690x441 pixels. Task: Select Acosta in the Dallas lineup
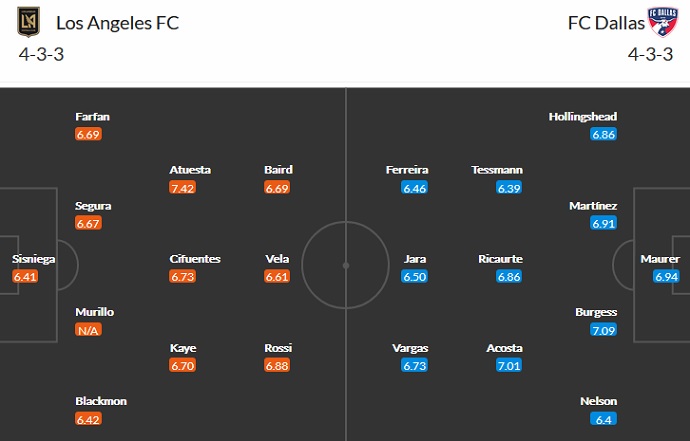pyautogui.click(x=504, y=348)
